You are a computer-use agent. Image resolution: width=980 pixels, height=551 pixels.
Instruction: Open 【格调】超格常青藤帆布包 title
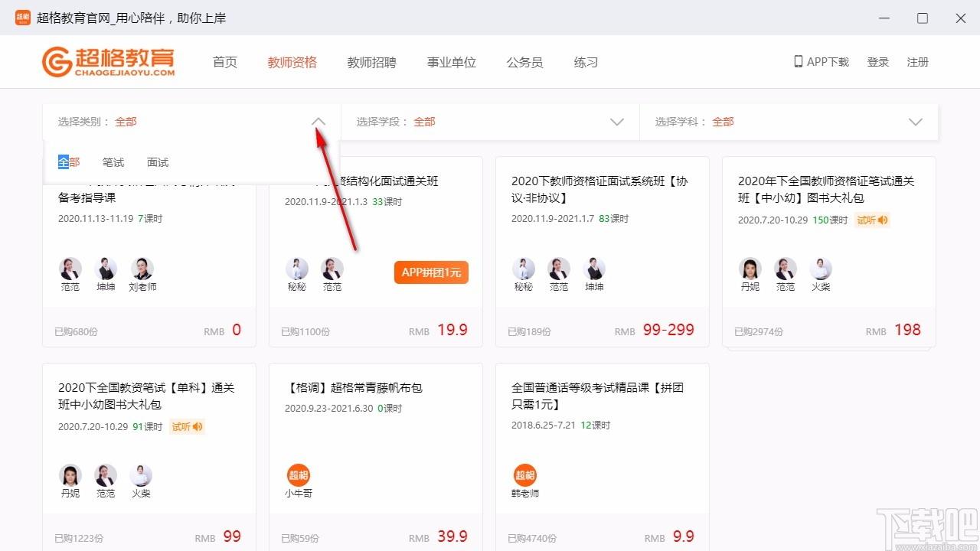[354, 388]
